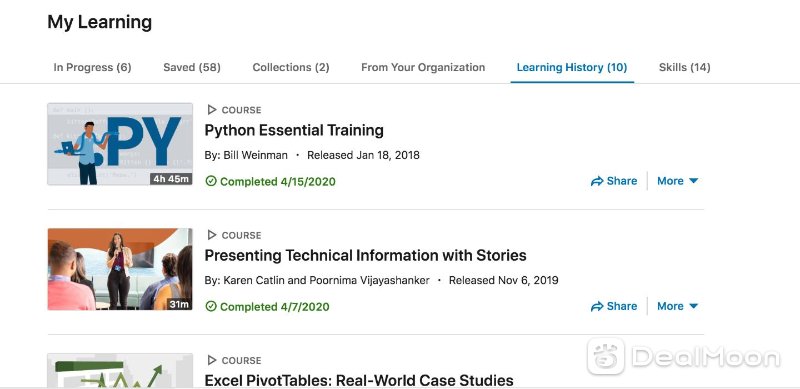Open the Python Essential Training title link
800x389 pixels.
pos(294,130)
